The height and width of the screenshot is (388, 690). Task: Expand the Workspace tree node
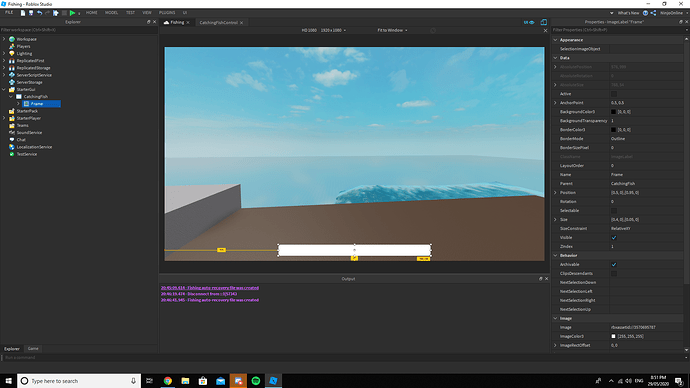click(4, 39)
